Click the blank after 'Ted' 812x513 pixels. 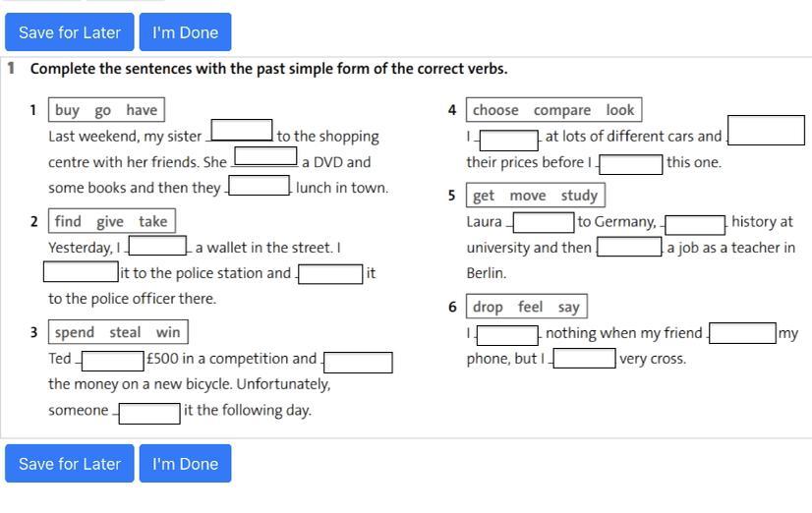[x=113, y=361]
